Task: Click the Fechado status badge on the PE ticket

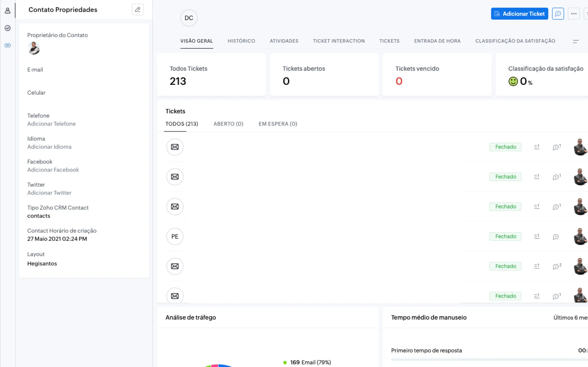Action: 505,236
